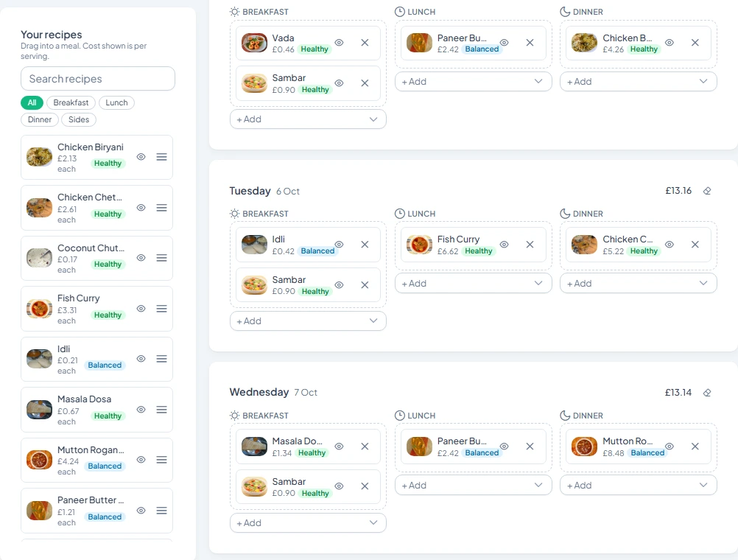Grab the drag handle on Chicken Biryani recipe
Image resolution: width=738 pixels, height=560 pixels.
coord(161,157)
